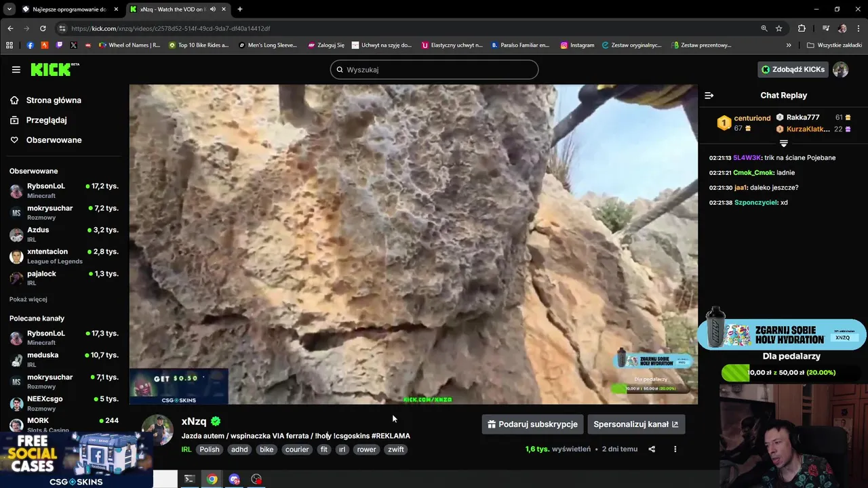Open xntentacion channel in sidebar
The height and width of the screenshot is (488, 868).
64,256
